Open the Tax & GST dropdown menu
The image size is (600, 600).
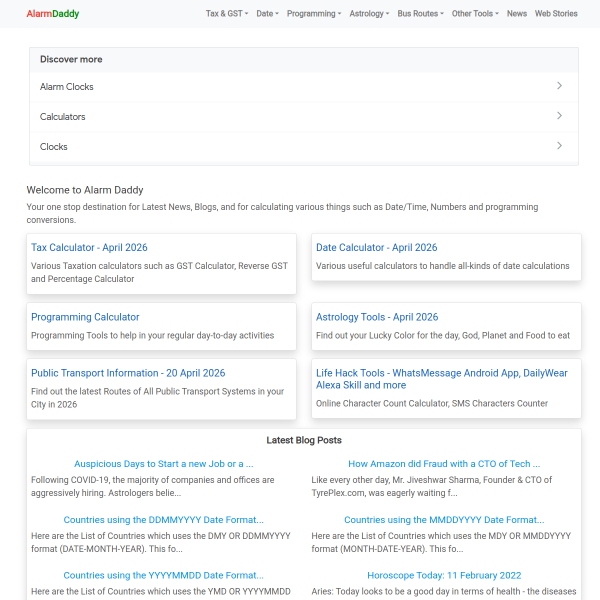(227, 14)
